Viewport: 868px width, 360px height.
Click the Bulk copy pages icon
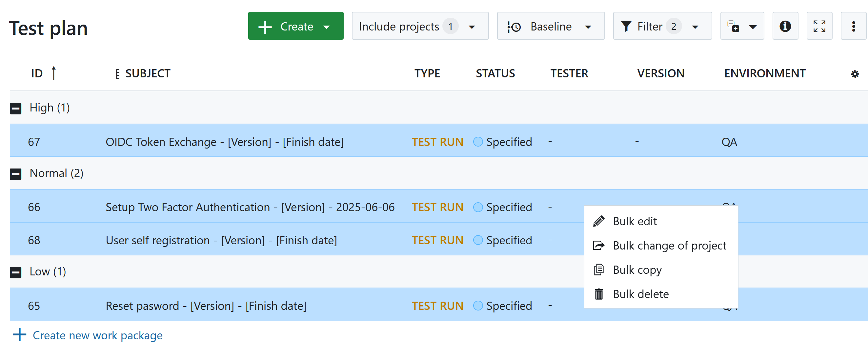[598, 270]
